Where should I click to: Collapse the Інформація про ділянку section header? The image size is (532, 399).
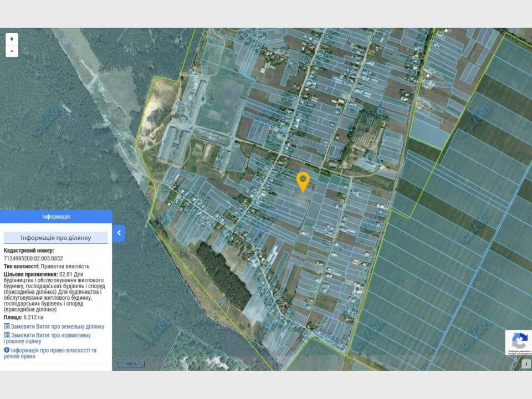click(x=55, y=238)
